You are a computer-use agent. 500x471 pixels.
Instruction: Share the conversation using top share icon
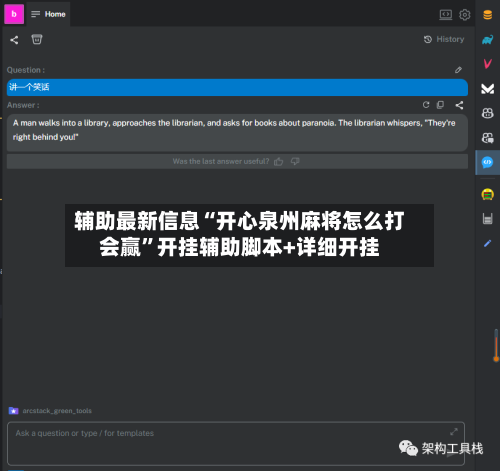[14, 40]
